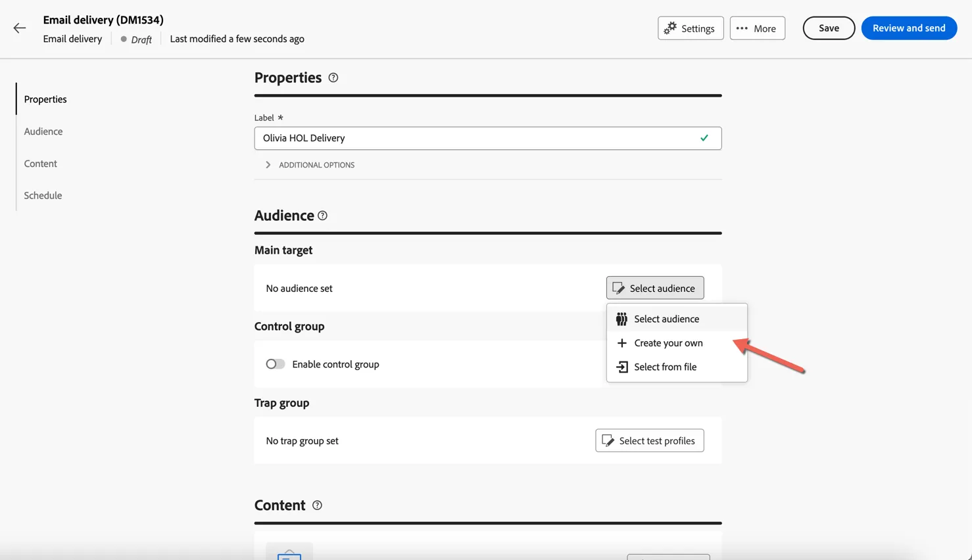Click the back arrow icon
Image resolution: width=972 pixels, height=560 pixels.
[20, 28]
